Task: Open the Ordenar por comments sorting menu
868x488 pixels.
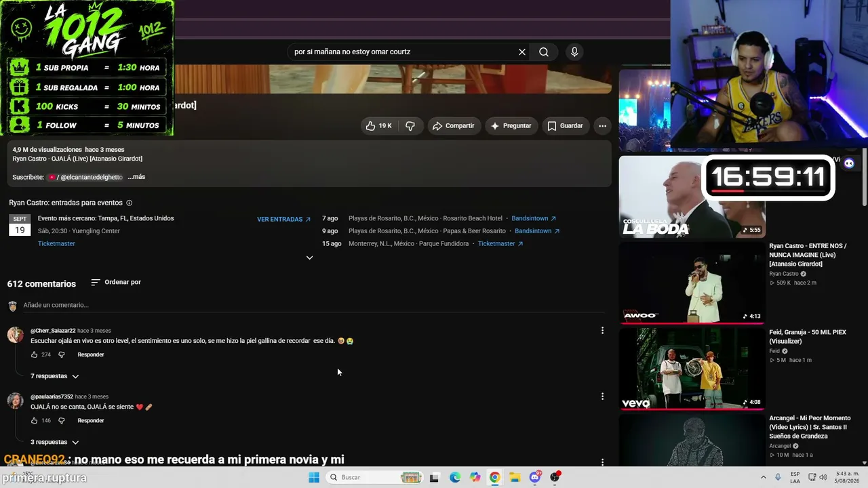Action: (116, 282)
